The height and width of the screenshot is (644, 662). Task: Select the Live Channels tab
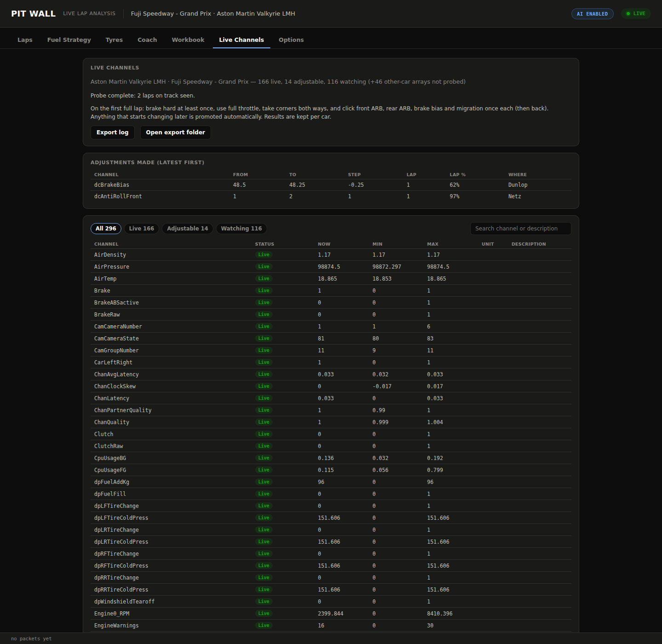241,40
